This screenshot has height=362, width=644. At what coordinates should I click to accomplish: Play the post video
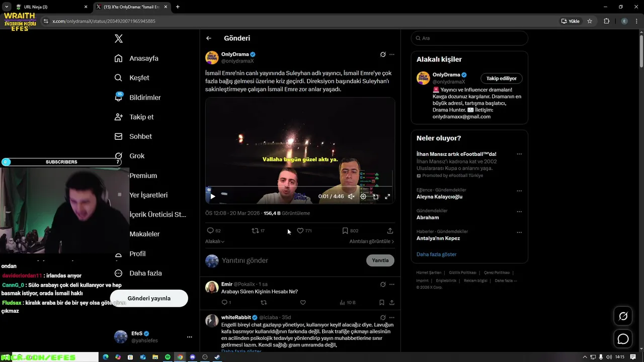pos(212,197)
